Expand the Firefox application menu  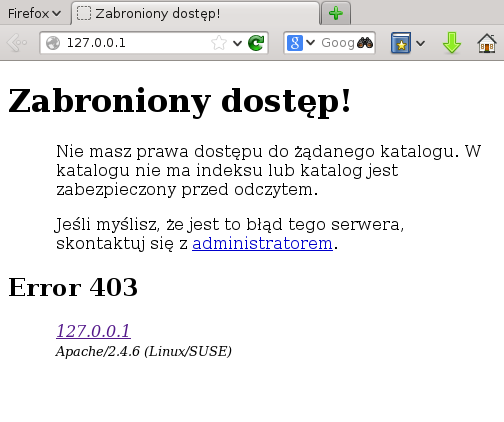click(34, 13)
